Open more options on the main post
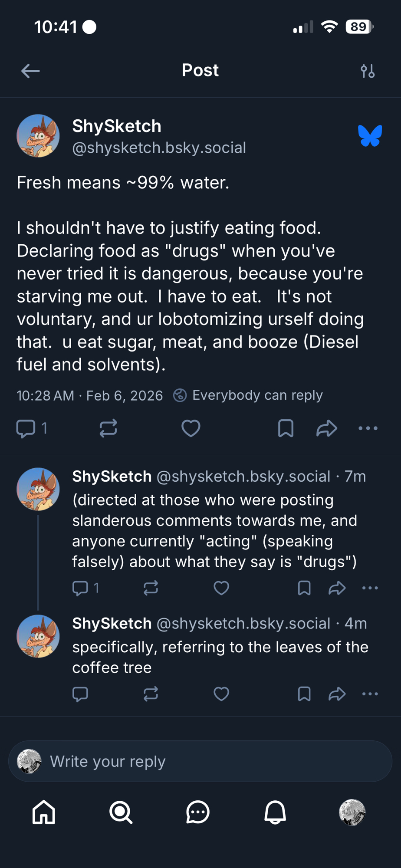This screenshot has width=401, height=868. point(368,428)
